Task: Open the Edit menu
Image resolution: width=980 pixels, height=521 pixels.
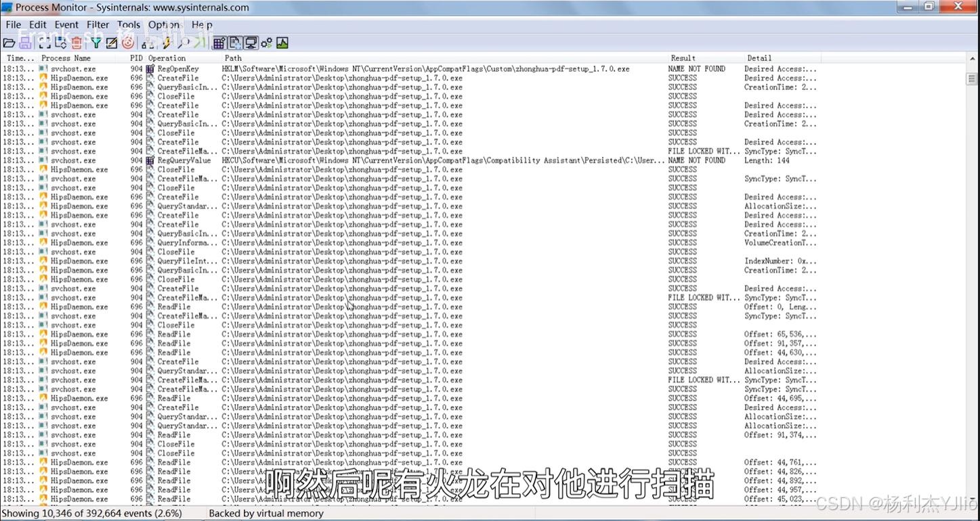Action: click(x=38, y=25)
